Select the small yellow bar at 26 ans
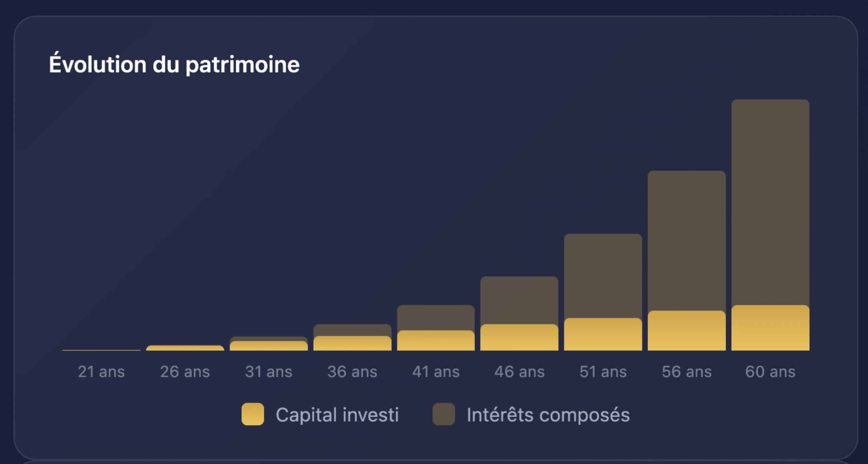The width and height of the screenshot is (868, 464). 185,348
